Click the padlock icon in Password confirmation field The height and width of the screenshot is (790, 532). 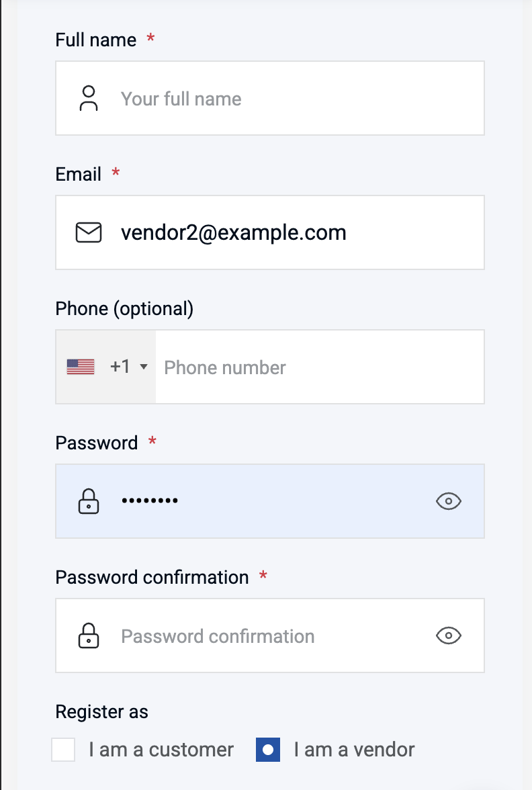pos(89,635)
